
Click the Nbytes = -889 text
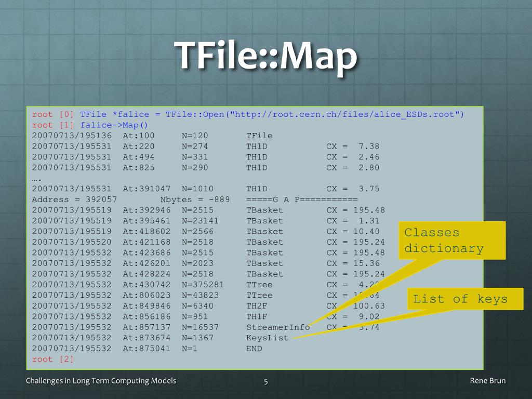(195, 199)
